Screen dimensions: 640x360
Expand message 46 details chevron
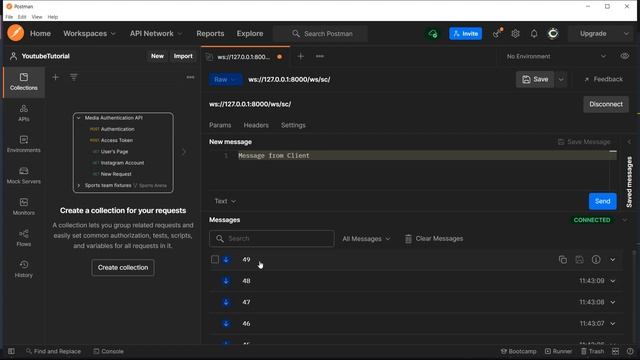pyautogui.click(x=613, y=323)
